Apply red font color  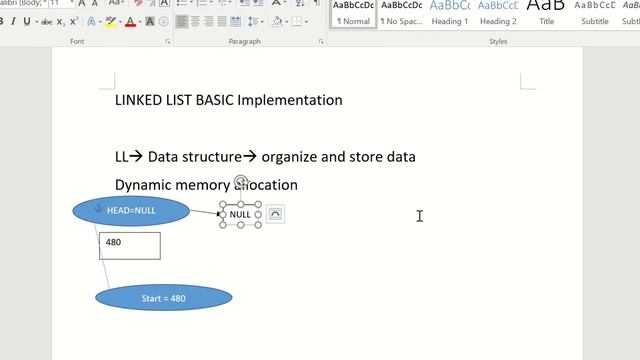(130, 22)
